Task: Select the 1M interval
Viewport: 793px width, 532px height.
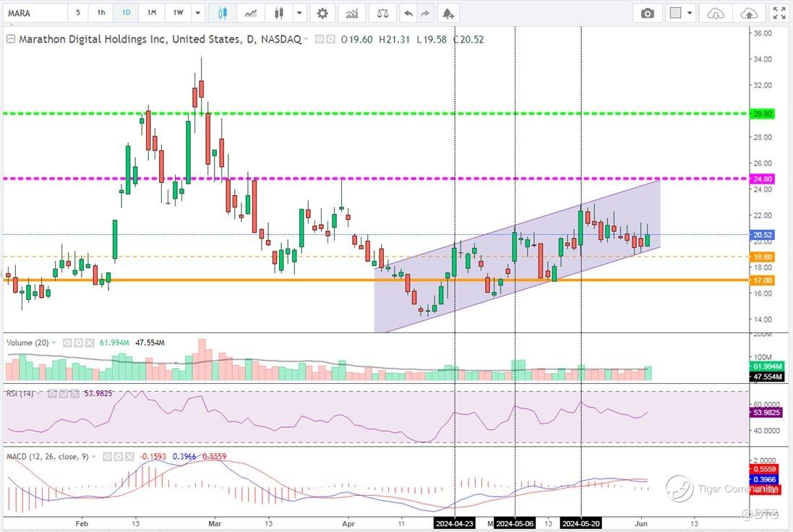Action: tap(152, 12)
